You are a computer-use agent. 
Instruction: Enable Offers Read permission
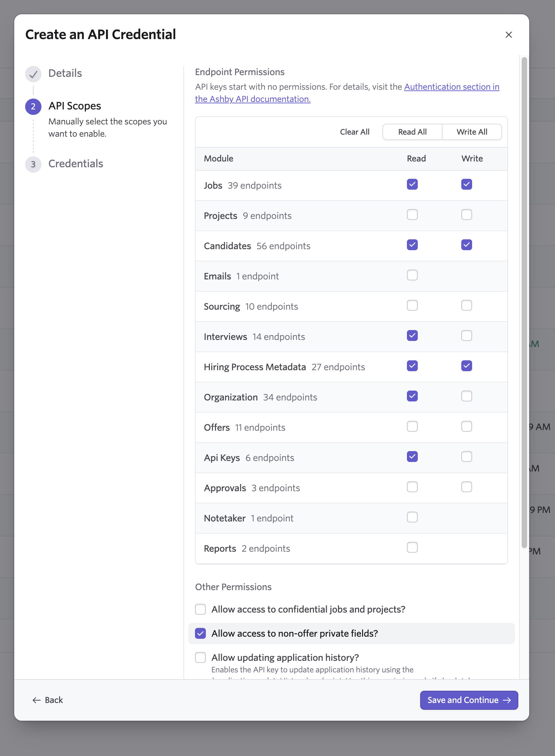tap(412, 426)
